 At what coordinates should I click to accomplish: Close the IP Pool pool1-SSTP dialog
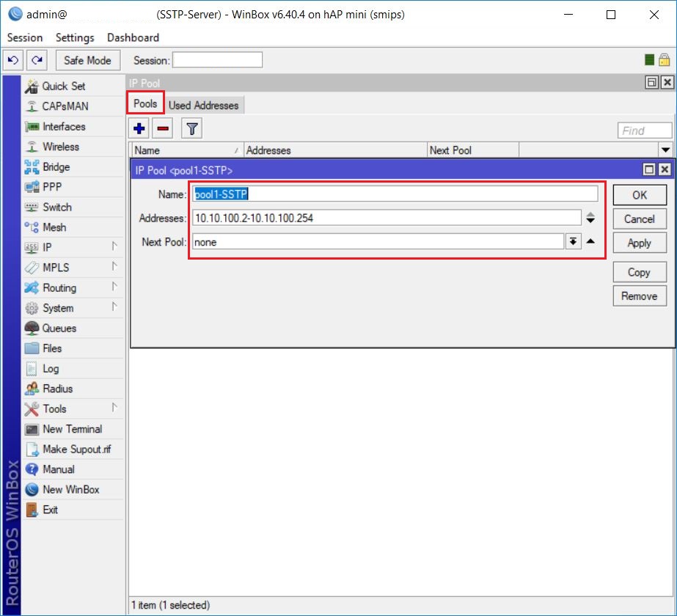click(665, 169)
